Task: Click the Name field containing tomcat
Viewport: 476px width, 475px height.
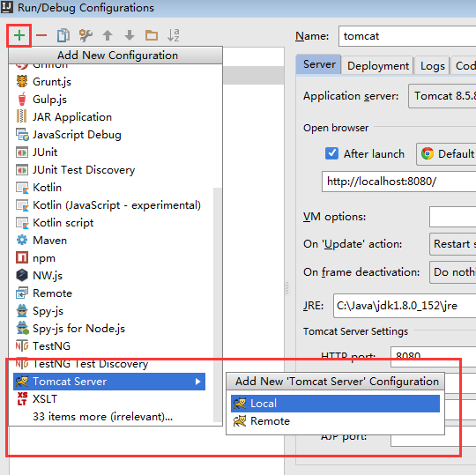Action: coord(407,36)
